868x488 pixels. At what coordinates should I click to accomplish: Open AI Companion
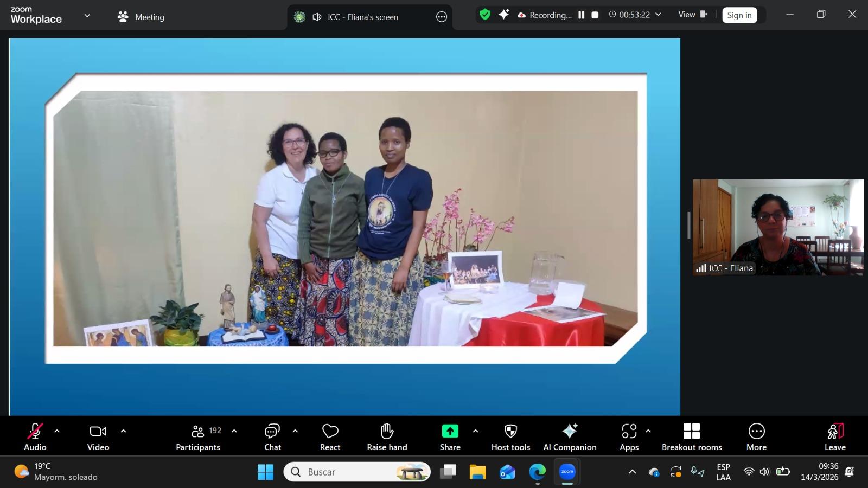pyautogui.click(x=570, y=437)
